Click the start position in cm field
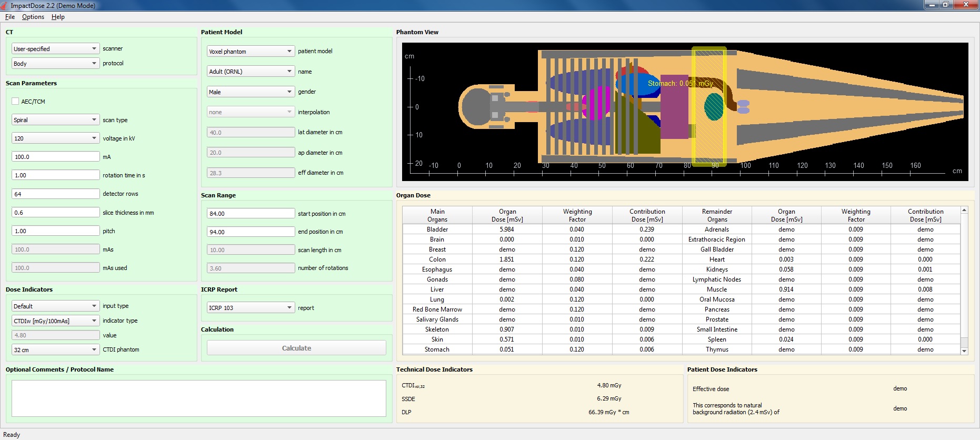Viewport: 980px width, 440px height. (251, 213)
